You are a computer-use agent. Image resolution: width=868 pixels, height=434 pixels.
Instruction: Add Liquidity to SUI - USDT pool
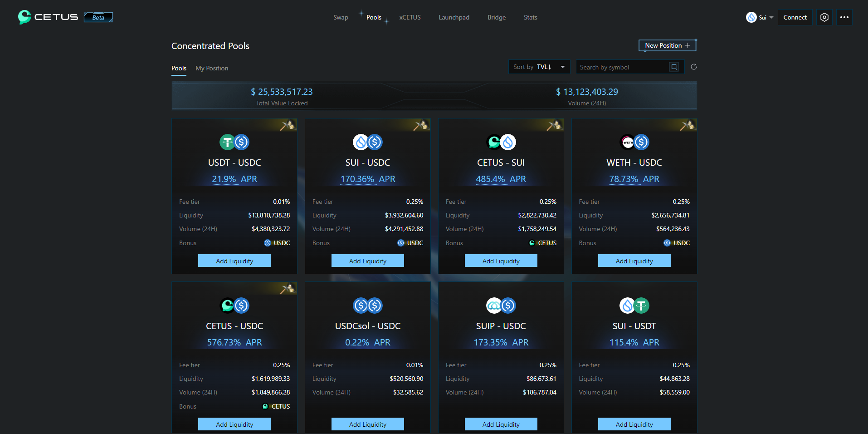(x=634, y=424)
